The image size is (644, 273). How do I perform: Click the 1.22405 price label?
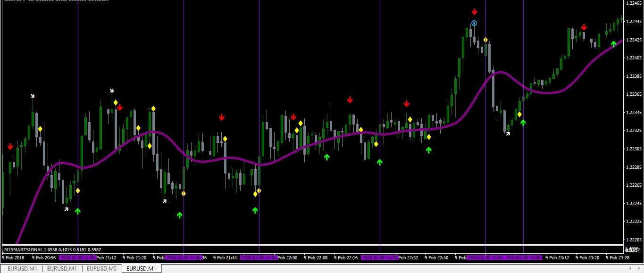634,58
